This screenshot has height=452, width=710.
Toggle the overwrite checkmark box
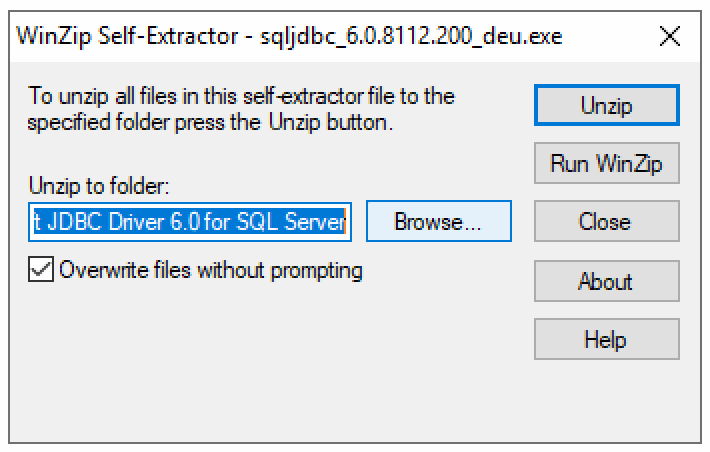click(41, 270)
